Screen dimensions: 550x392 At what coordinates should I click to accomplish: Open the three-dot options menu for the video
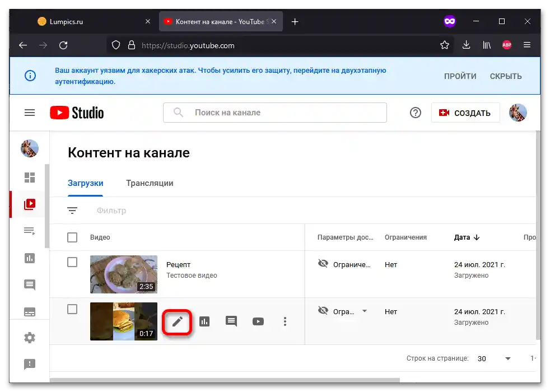285,321
